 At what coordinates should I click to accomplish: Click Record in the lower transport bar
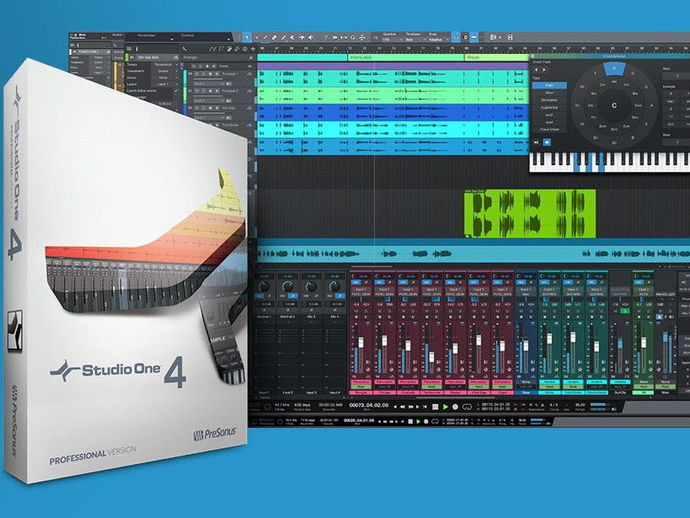[x=426, y=422]
